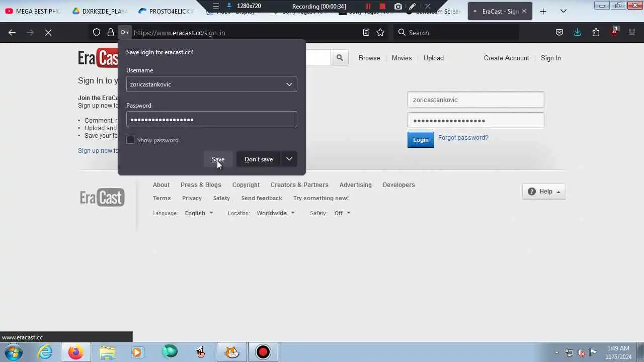The height and width of the screenshot is (362, 644).
Task: Open Movies in EraCast header
Action: tap(401, 58)
